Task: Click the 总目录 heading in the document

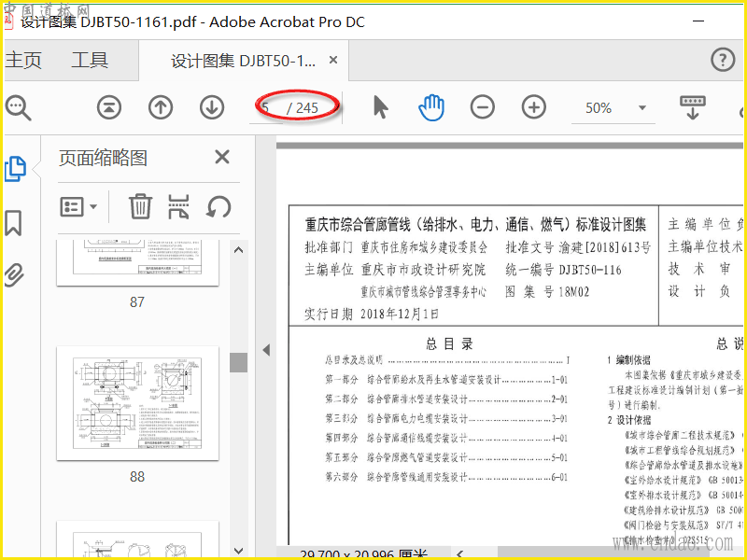Action: 449,343
